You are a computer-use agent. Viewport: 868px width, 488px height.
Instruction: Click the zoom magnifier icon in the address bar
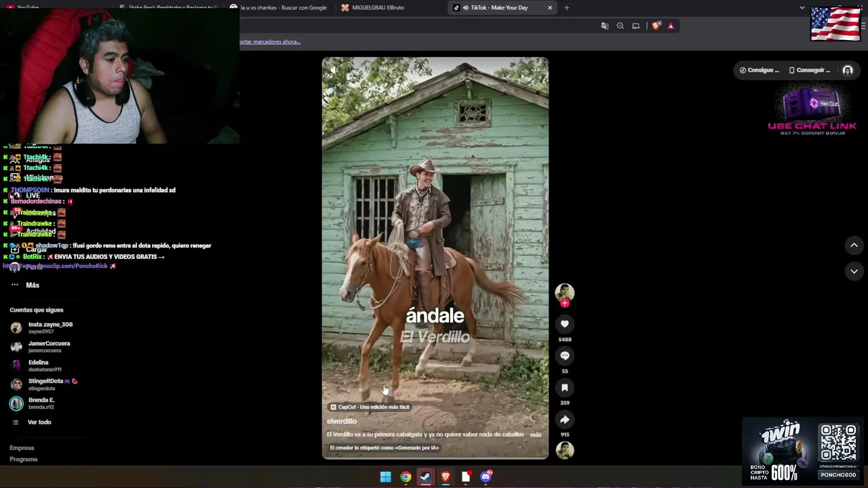click(620, 26)
